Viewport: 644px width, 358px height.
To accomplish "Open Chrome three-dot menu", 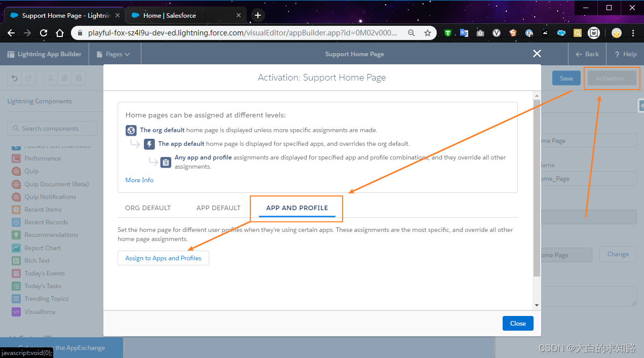I will [x=633, y=33].
